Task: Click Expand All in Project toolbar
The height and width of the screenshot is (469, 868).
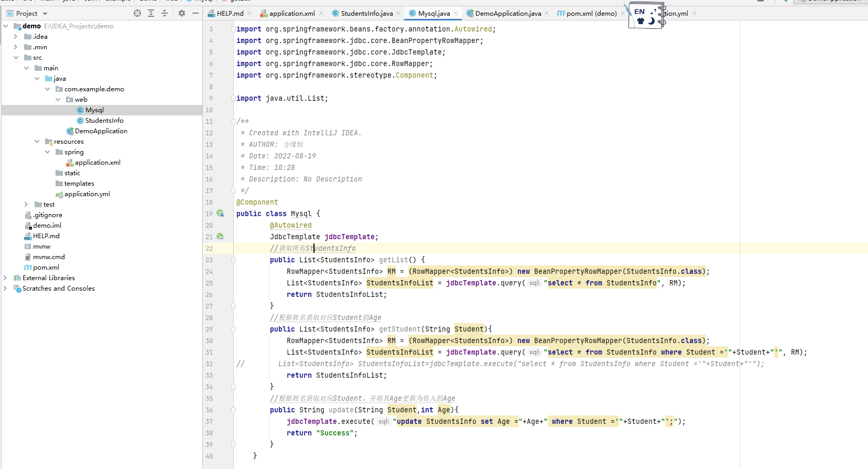Action: point(151,13)
